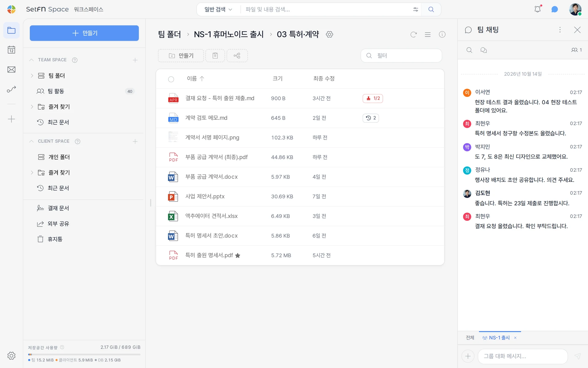
Task: Open chat threads bubble icon
Action: point(484,50)
